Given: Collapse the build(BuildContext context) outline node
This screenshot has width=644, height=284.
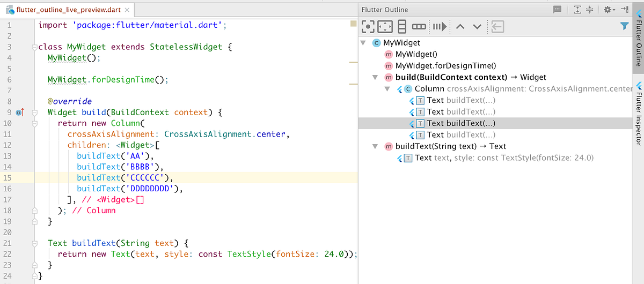Looking at the screenshot, I should click(x=375, y=77).
